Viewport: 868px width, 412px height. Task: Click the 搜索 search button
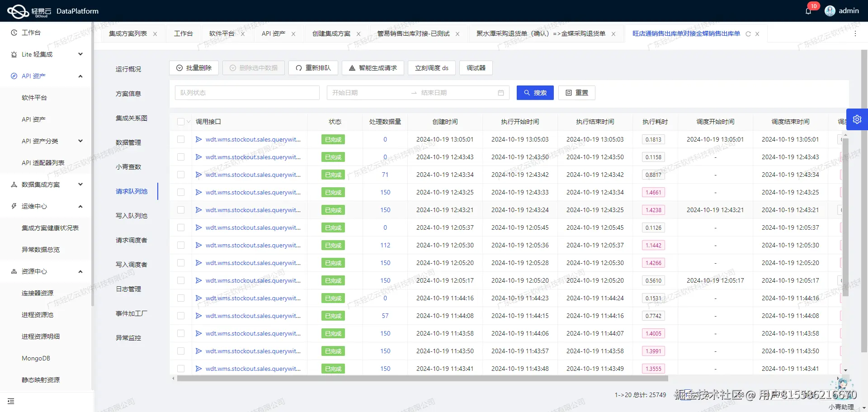tap(535, 92)
